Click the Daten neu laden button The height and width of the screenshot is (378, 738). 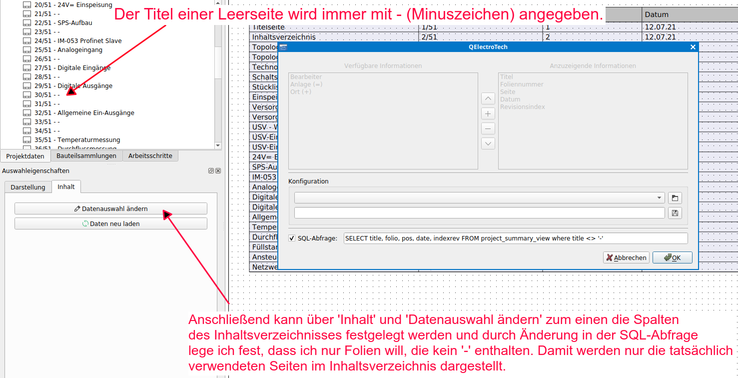(x=111, y=224)
